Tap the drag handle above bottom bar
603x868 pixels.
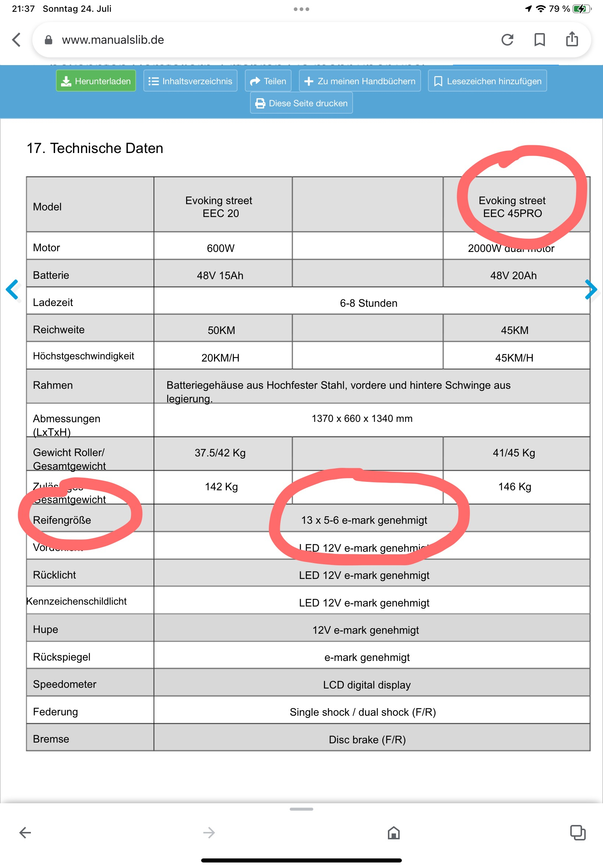pos(301,809)
